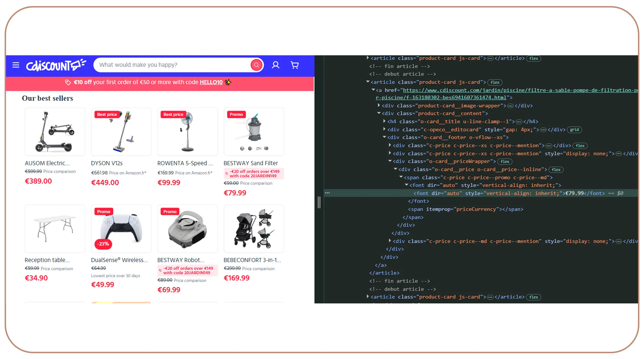Click the cdiscount.com sand filter href link
The width and height of the screenshot is (644, 359).
pyautogui.click(x=507, y=94)
